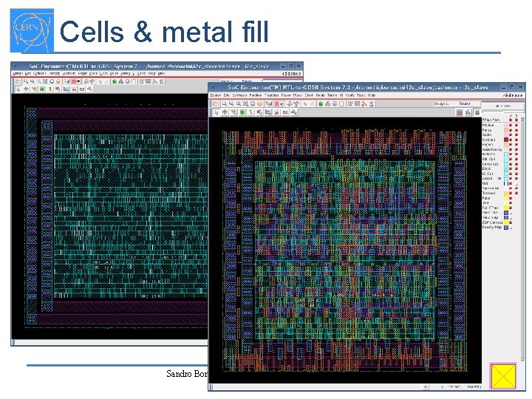This screenshot has width=532, height=399.
Task: Click the 'Special Net' label in layer panel
Action: [x=491, y=188]
